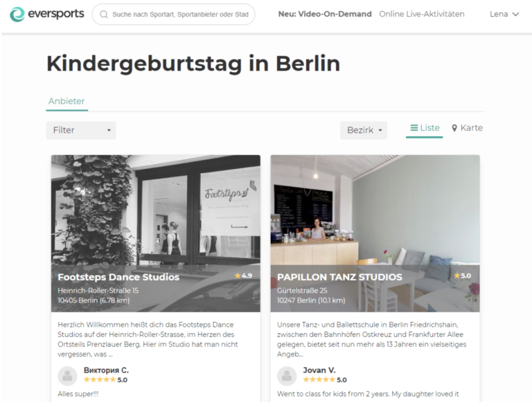532x407 pixels.
Task: Open the Filter dropdown
Action: click(81, 130)
